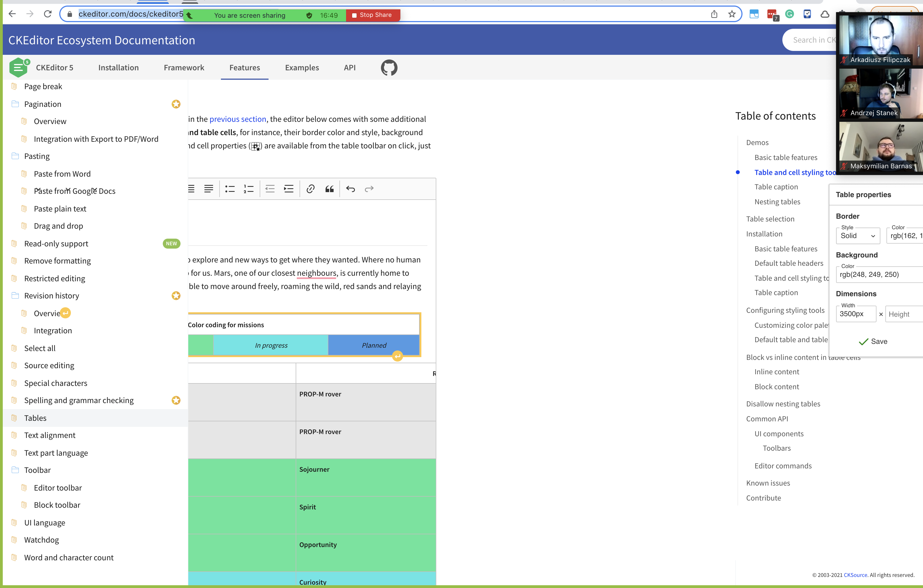
Task: Open the insert link tool
Action: click(x=310, y=189)
